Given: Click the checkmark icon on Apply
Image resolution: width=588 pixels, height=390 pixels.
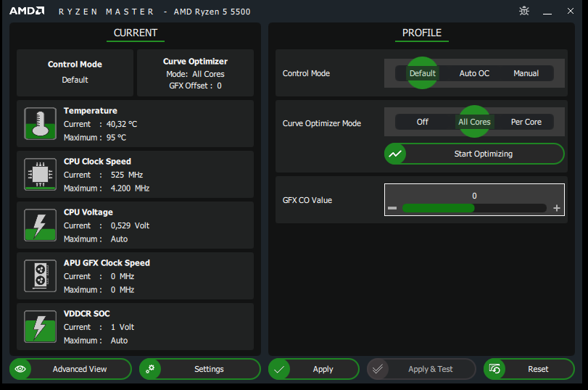Looking at the screenshot, I should [x=279, y=370].
